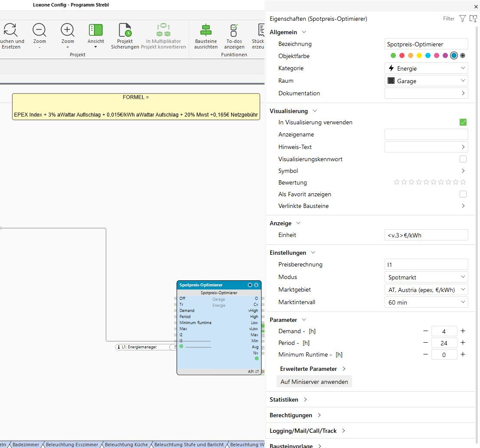Viewport: 480px width, 448px height.
Task: Click Auf Miniserver anwenden button
Action: point(314,382)
